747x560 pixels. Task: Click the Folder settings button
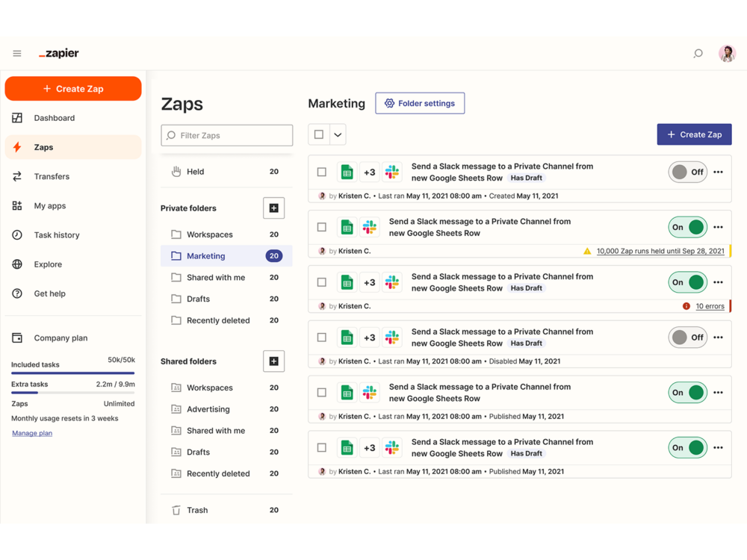point(420,104)
